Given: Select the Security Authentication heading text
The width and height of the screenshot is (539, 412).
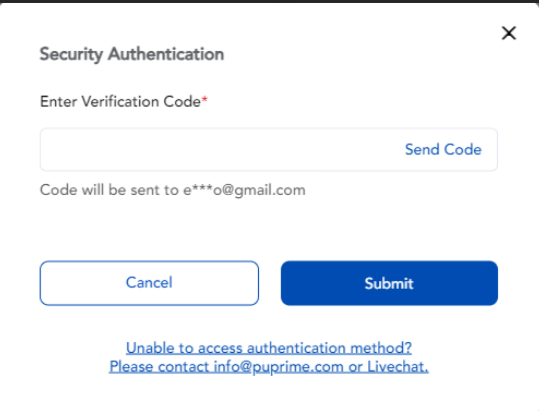Looking at the screenshot, I should pos(132,54).
